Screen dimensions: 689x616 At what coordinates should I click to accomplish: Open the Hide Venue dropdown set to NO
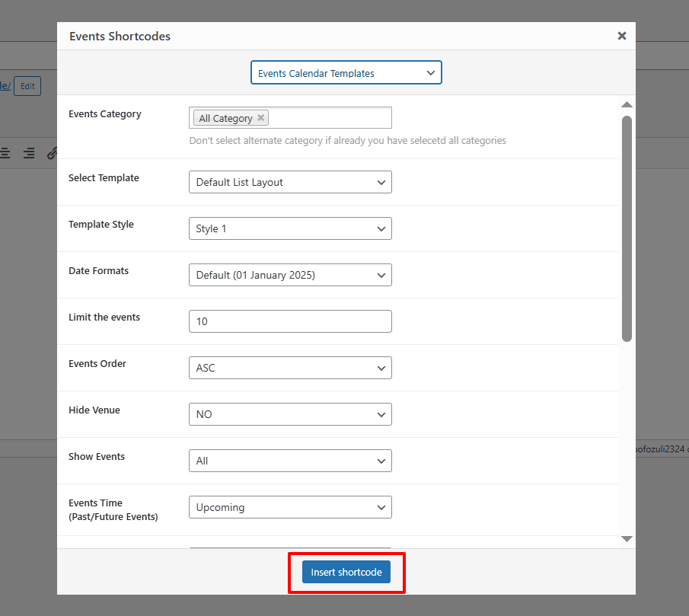(290, 414)
